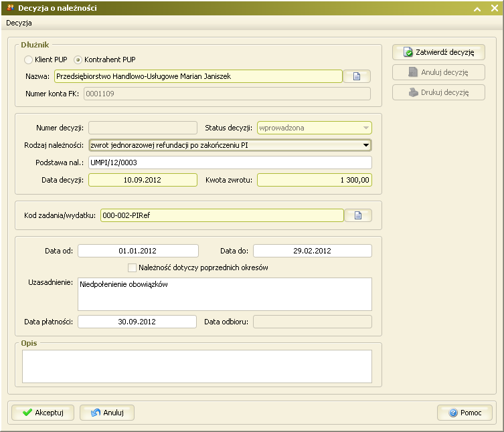Click the Podstawa nal. field

coord(230,163)
